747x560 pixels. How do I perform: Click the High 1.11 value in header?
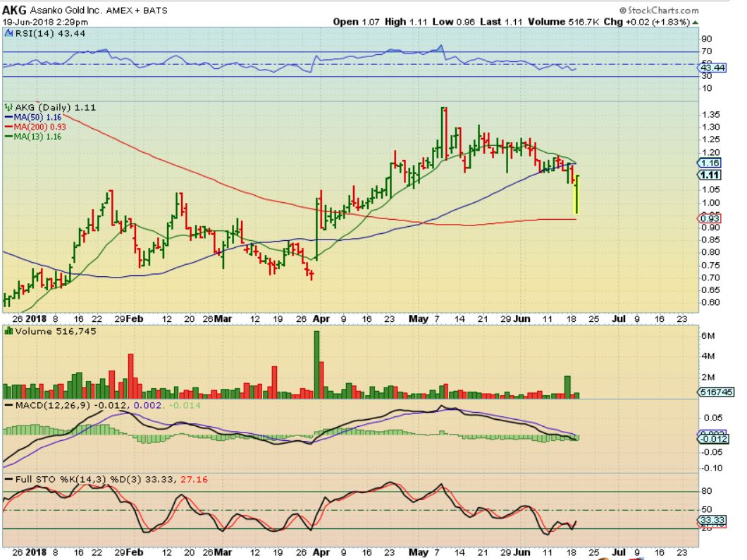click(x=406, y=22)
